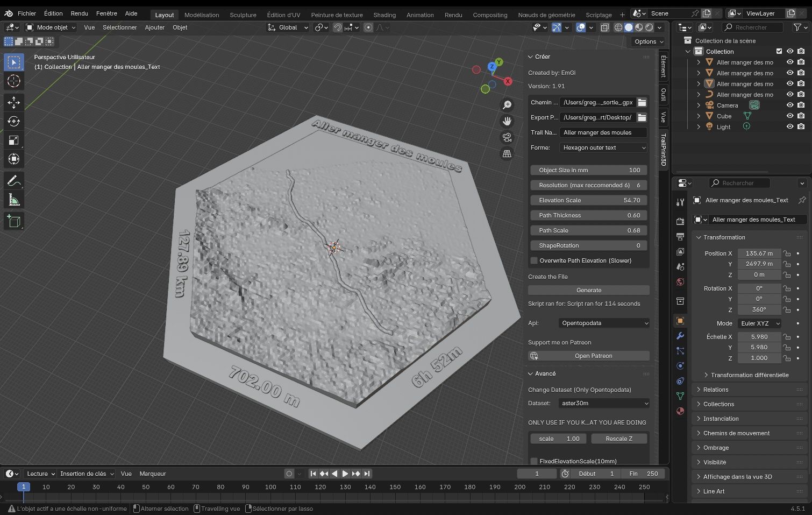The image size is (812, 515).
Task: Activate the Rotate tool
Action: (x=14, y=121)
